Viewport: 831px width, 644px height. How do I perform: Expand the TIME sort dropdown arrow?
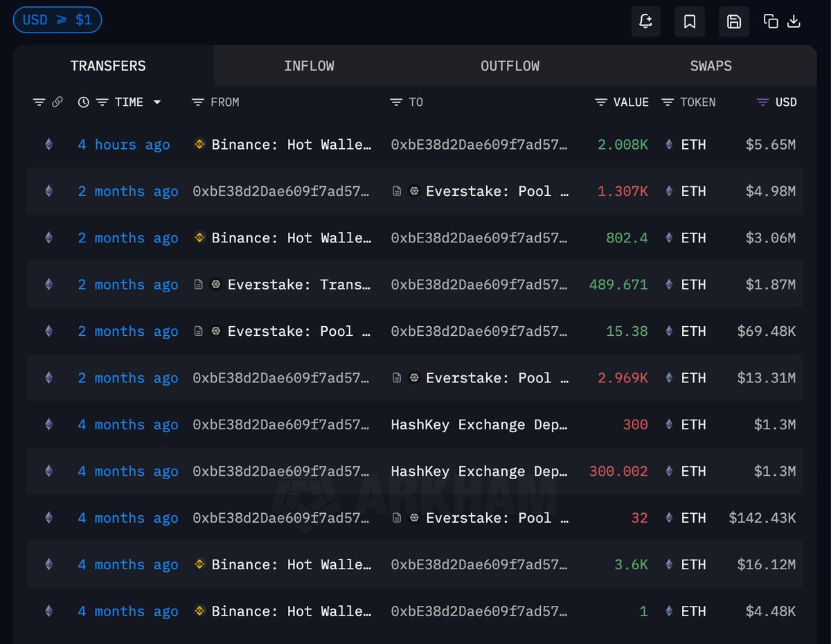[x=157, y=102]
